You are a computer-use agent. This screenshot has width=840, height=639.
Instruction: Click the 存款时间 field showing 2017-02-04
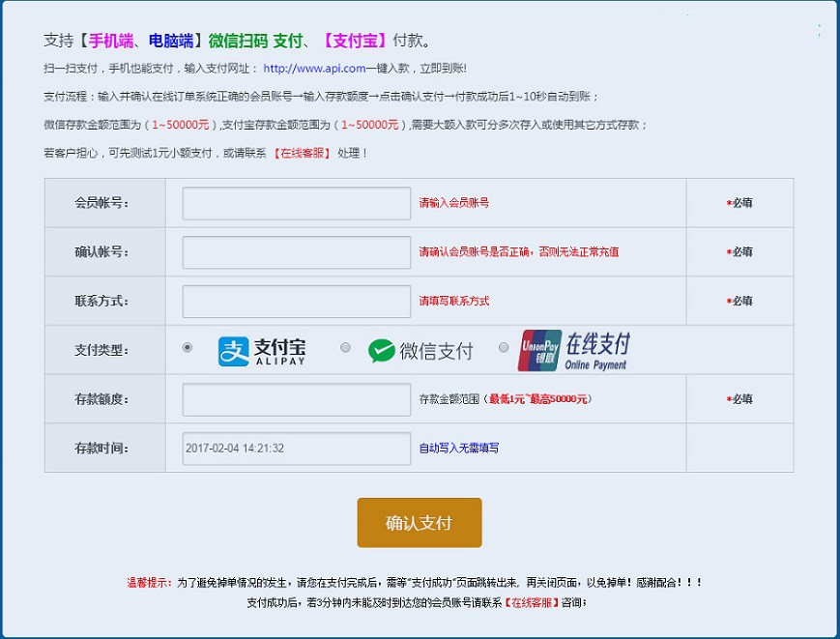[296, 449]
